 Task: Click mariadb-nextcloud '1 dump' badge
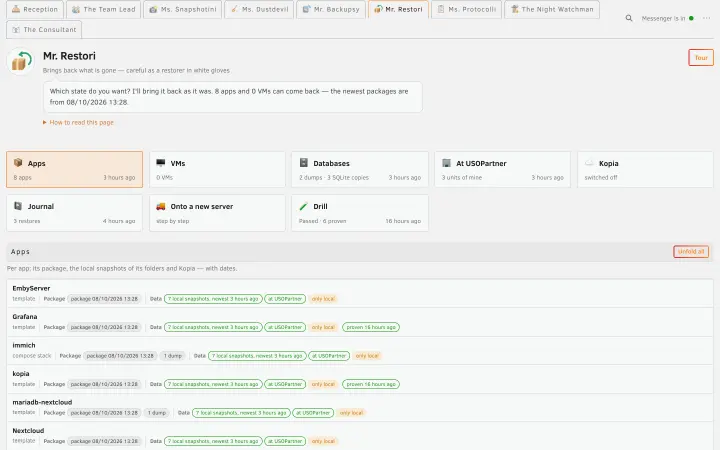tap(157, 413)
